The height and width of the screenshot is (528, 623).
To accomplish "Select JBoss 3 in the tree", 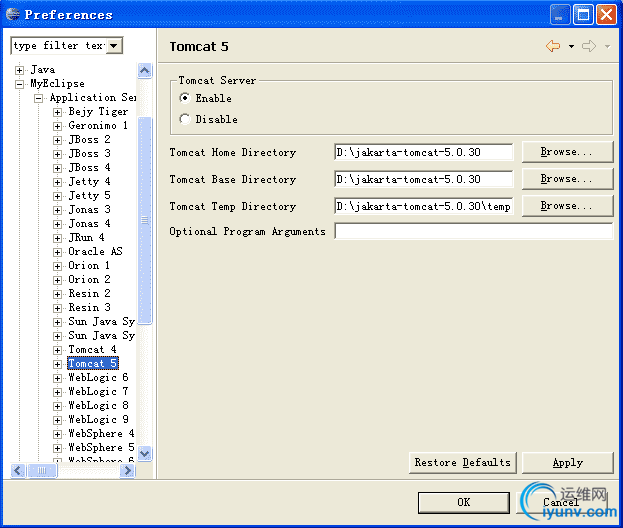I will (x=89, y=153).
